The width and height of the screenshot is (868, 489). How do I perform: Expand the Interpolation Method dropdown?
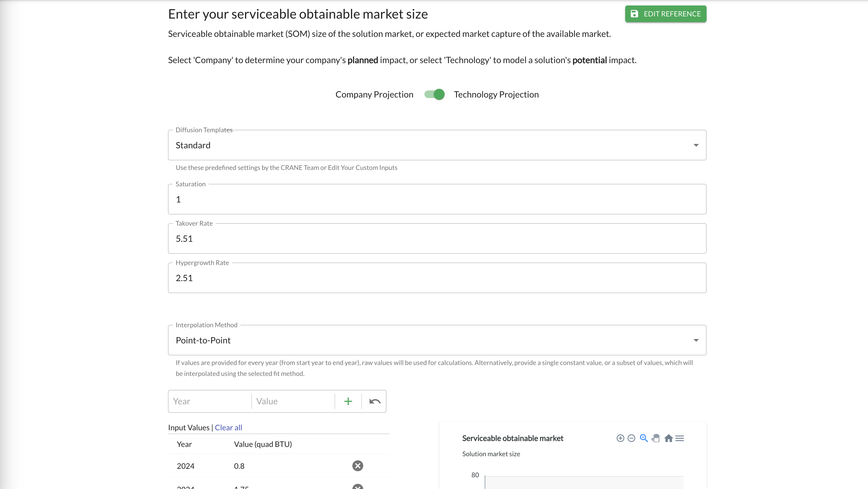click(437, 340)
